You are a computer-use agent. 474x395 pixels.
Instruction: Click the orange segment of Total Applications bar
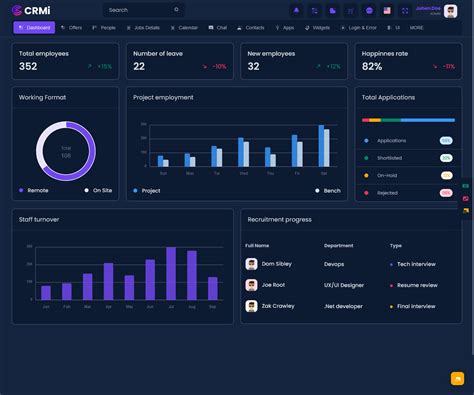click(375, 120)
